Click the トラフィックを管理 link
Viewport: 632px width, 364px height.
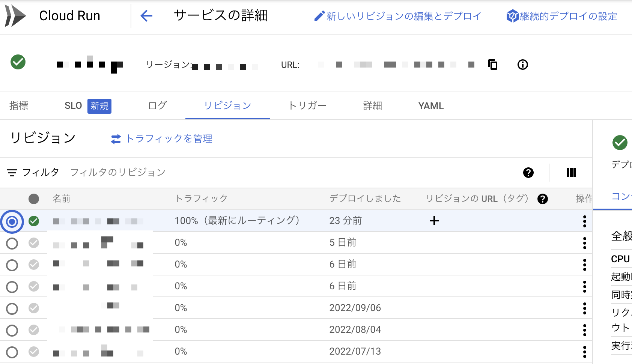click(x=169, y=138)
